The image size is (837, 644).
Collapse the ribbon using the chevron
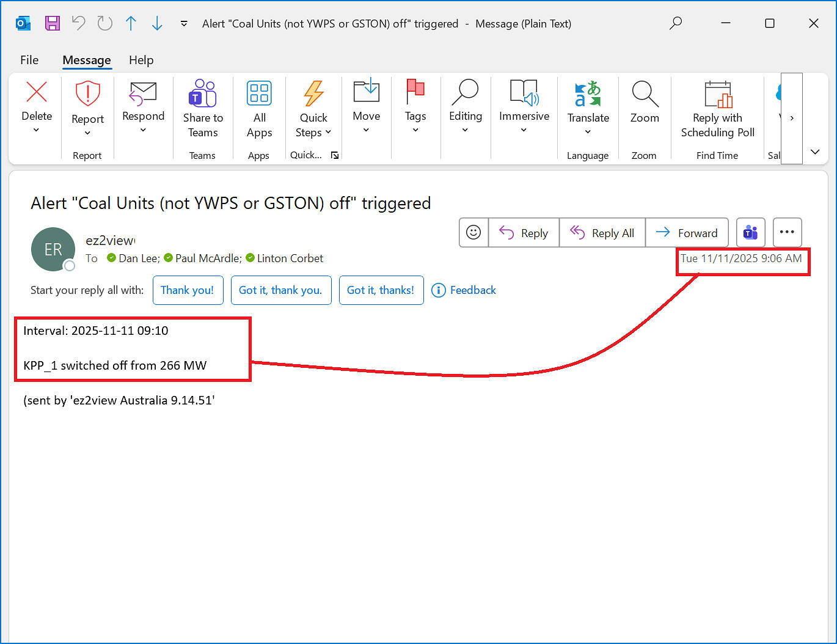tap(814, 152)
